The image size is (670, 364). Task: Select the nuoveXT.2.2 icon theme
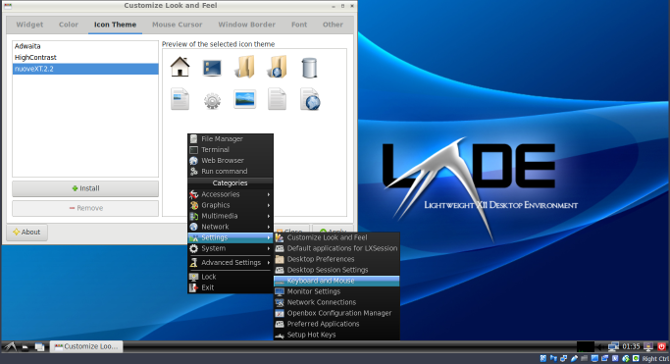coord(85,69)
